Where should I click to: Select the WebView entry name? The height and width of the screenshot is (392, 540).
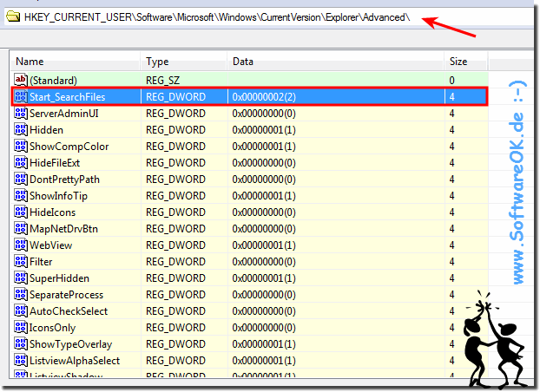[x=50, y=245]
